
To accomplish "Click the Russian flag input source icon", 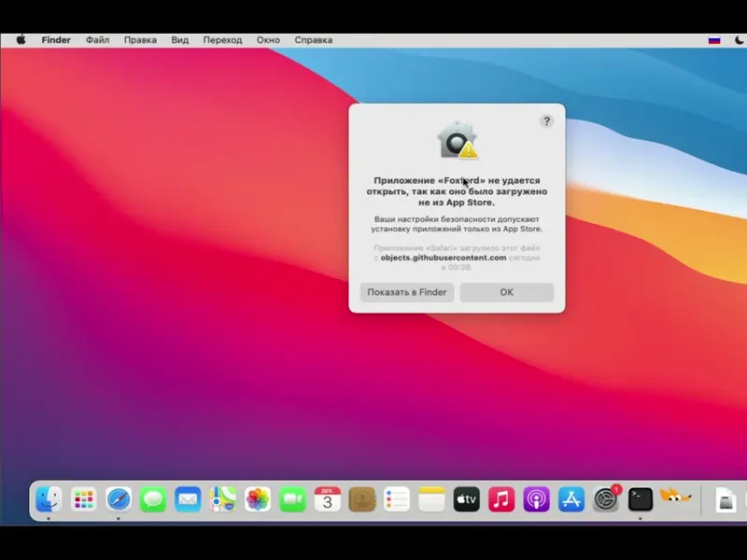I will [714, 40].
